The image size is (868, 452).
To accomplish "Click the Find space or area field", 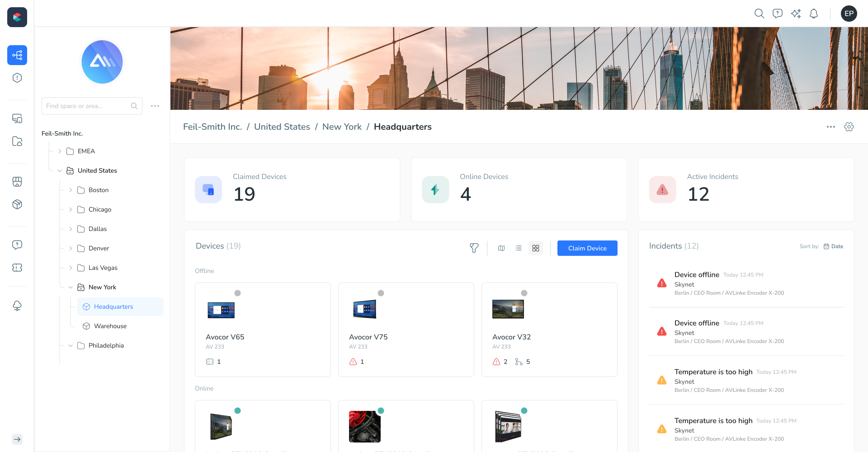I will 92,106.
